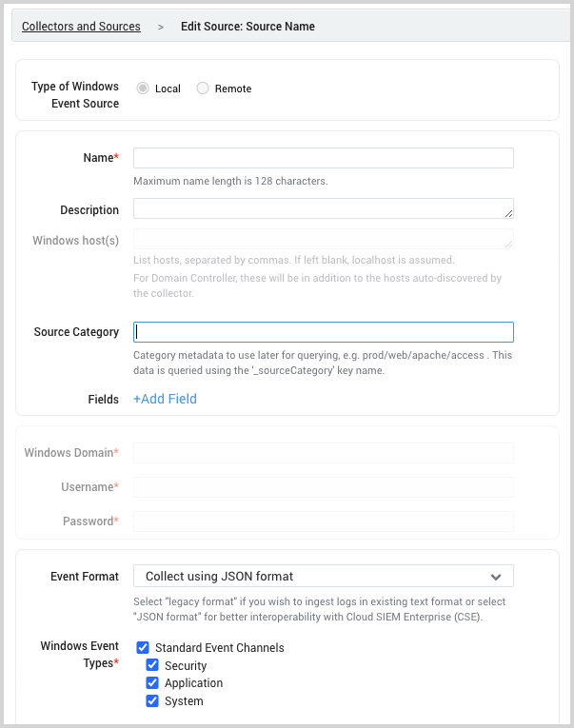Click the breadcrumb separator arrow
The width and height of the screenshot is (574, 728).
(x=161, y=27)
